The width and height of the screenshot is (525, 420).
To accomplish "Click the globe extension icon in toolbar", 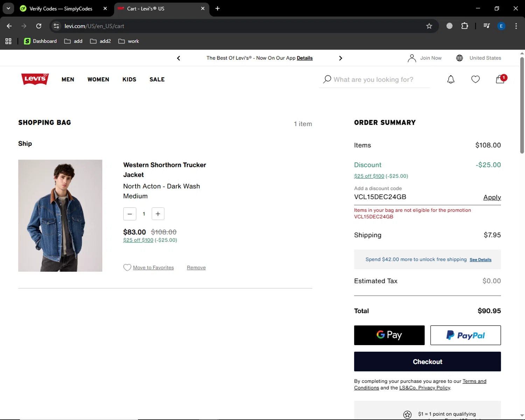I will [x=449, y=26].
